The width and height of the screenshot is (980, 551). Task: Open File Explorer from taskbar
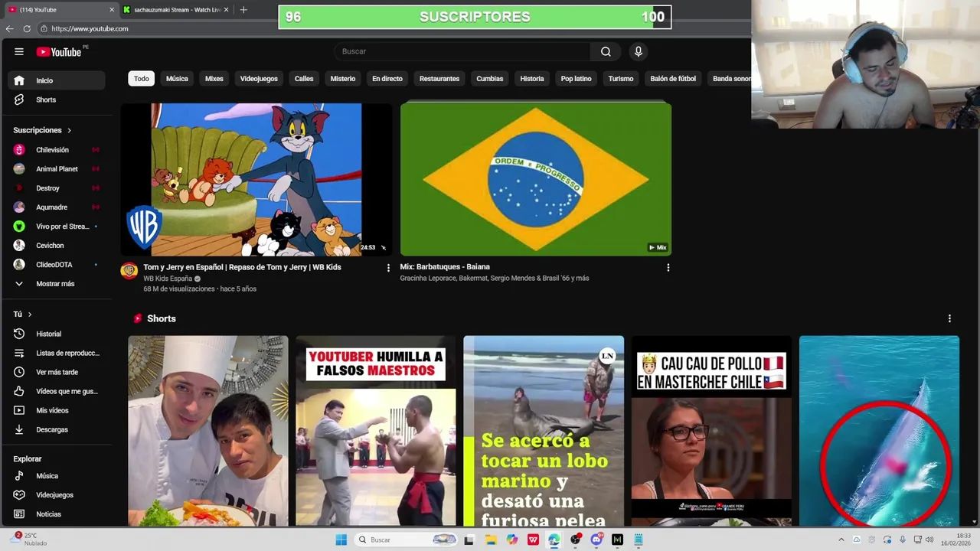(x=491, y=540)
